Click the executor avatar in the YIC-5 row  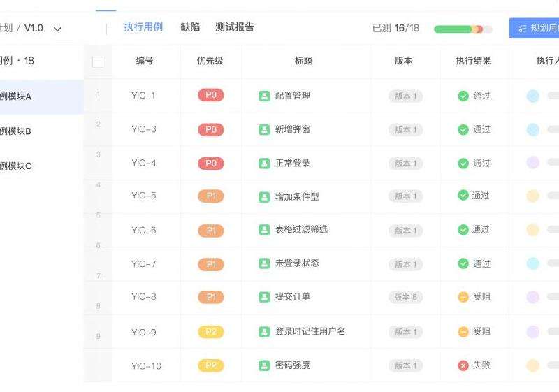pyautogui.click(x=532, y=196)
